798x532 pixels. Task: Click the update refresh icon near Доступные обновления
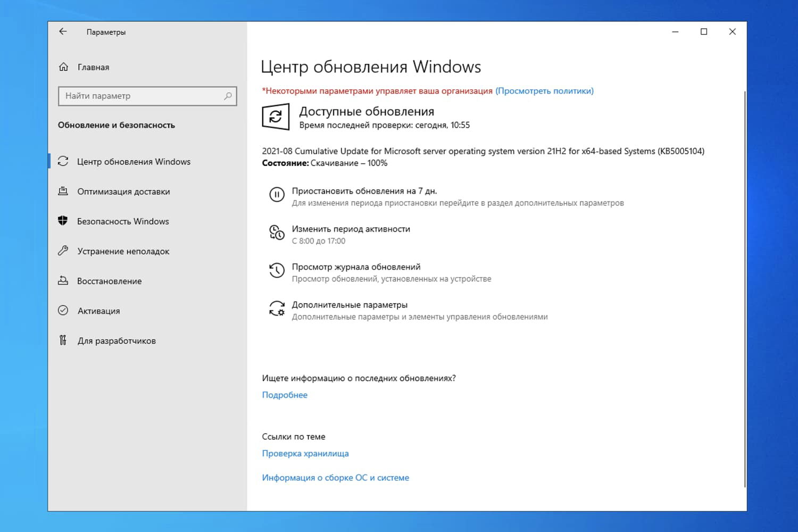pyautogui.click(x=276, y=117)
